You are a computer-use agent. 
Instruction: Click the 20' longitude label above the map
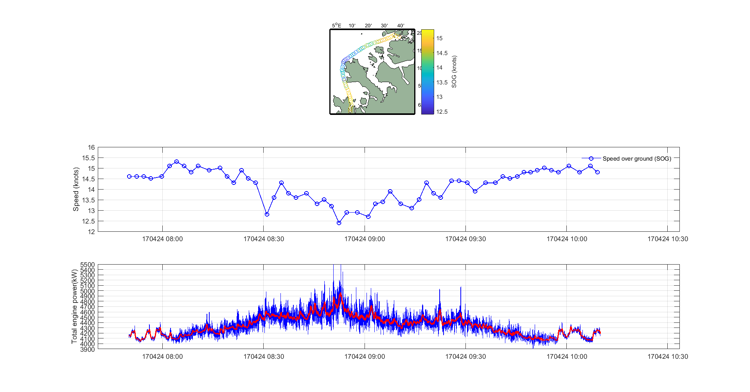(x=368, y=25)
